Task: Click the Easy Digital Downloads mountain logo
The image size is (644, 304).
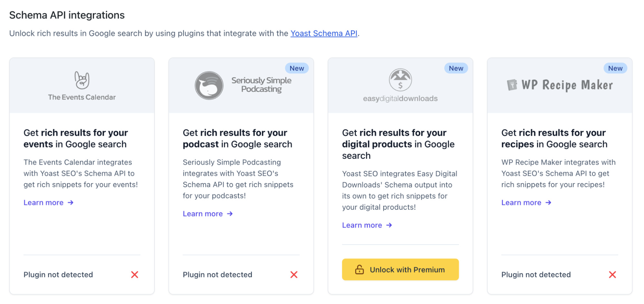Action: (x=400, y=80)
